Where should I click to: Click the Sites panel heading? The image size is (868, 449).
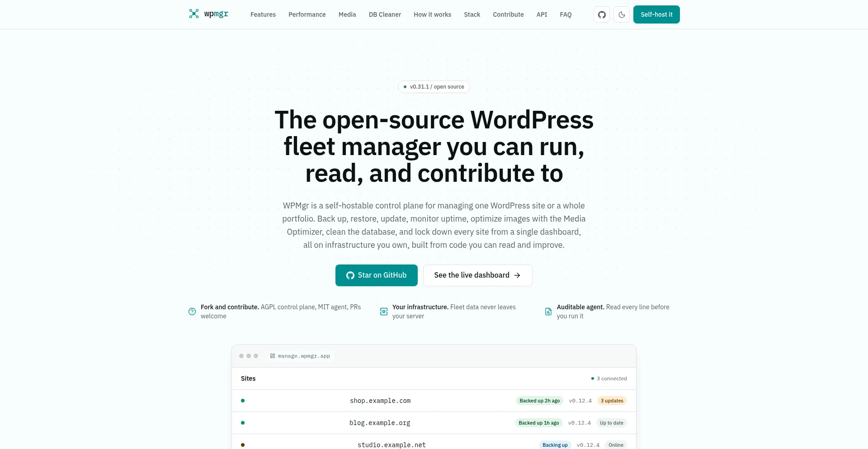click(248, 378)
